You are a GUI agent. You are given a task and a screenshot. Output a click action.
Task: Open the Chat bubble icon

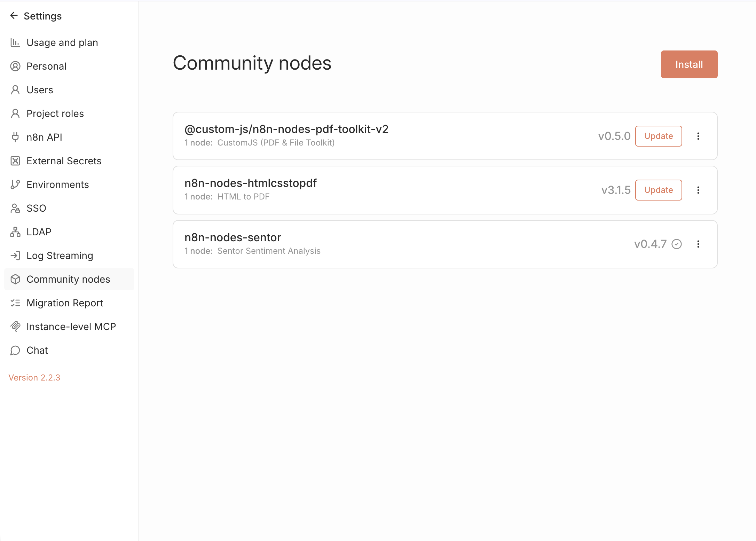[x=15, y=350]
